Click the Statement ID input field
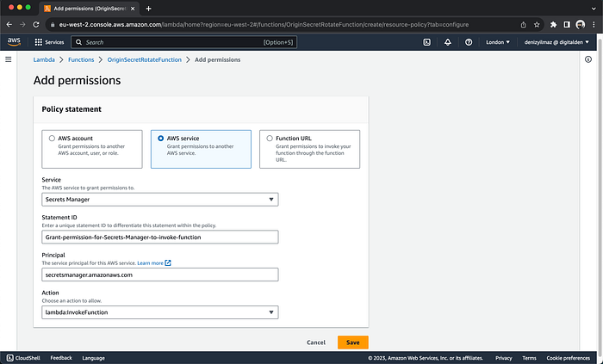The height and width of the screenshot is (364, 603). coord(160,237)
